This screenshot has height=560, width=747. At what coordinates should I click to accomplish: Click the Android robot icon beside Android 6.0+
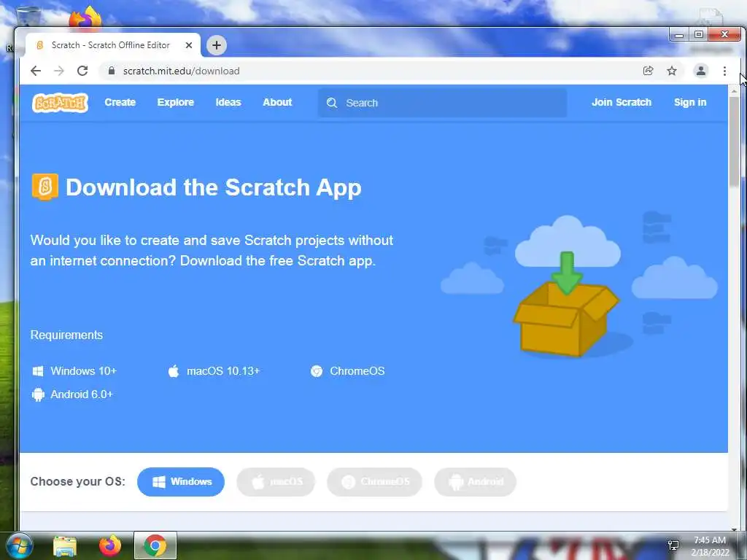coord(38,394)
